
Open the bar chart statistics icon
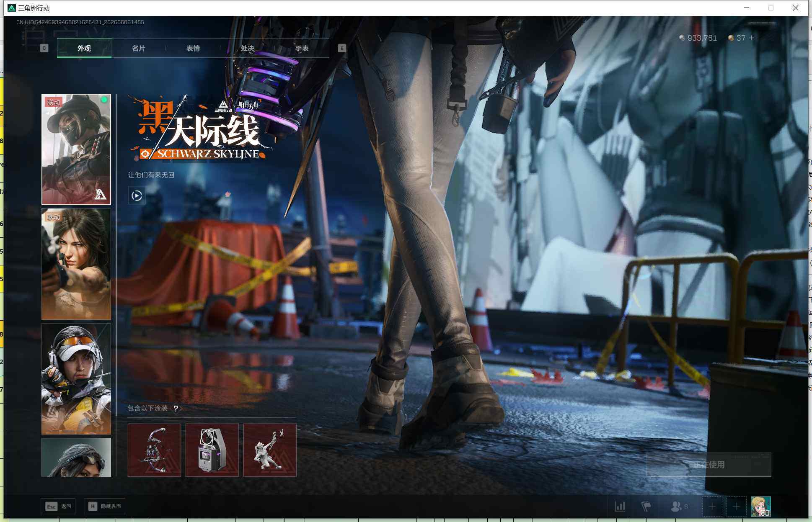620,507
